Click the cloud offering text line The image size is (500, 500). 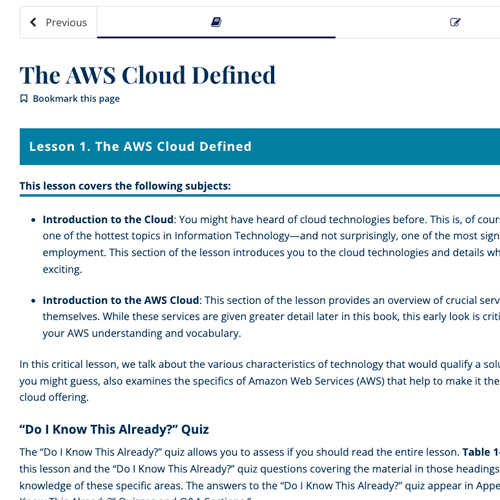tap(54, 397)
